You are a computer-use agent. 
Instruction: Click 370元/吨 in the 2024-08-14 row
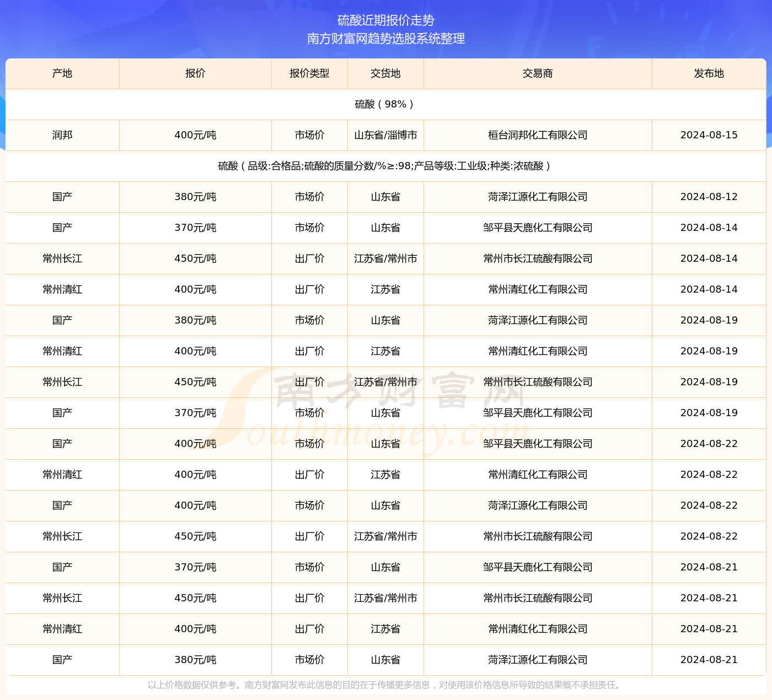coord(195,228)
